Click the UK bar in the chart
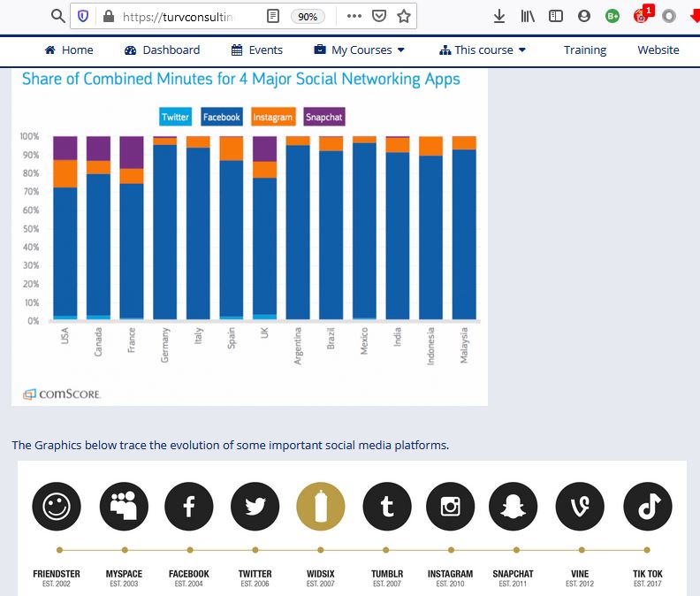 (x=265, y=228)
